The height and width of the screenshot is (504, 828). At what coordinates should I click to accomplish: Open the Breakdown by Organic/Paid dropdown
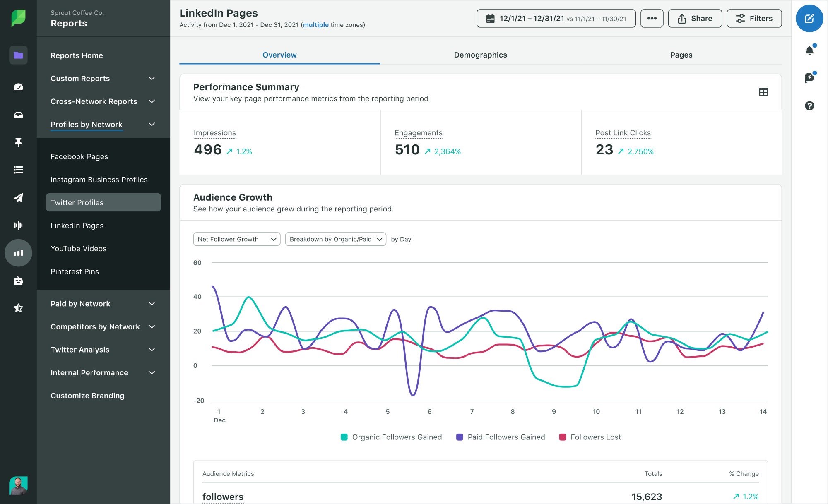[335, 239]
